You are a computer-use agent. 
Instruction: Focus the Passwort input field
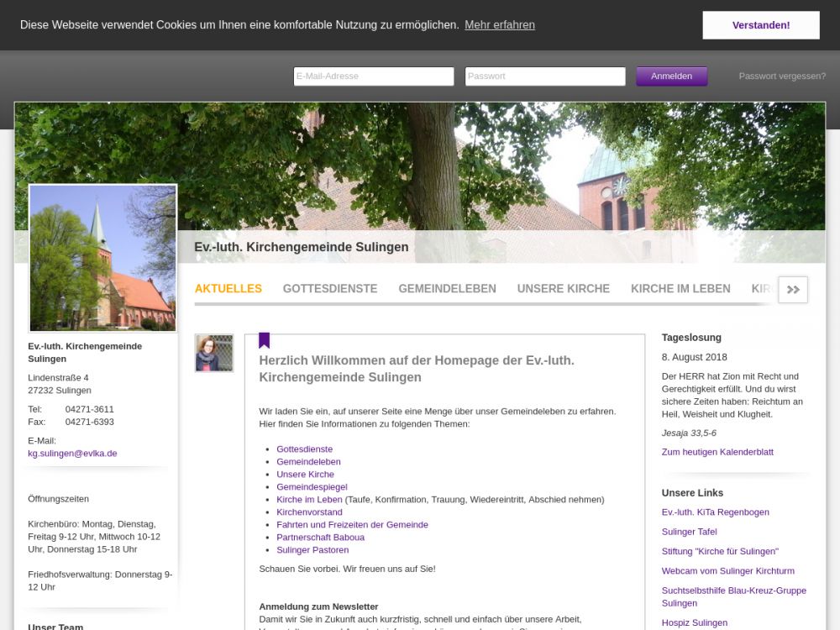pos(545,76)
